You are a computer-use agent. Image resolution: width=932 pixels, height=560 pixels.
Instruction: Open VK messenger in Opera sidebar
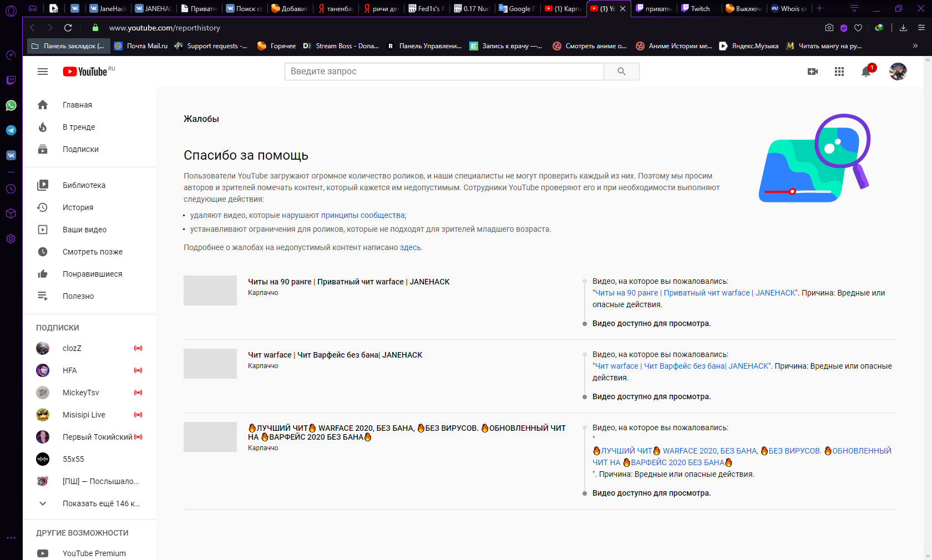pos(11,155)
